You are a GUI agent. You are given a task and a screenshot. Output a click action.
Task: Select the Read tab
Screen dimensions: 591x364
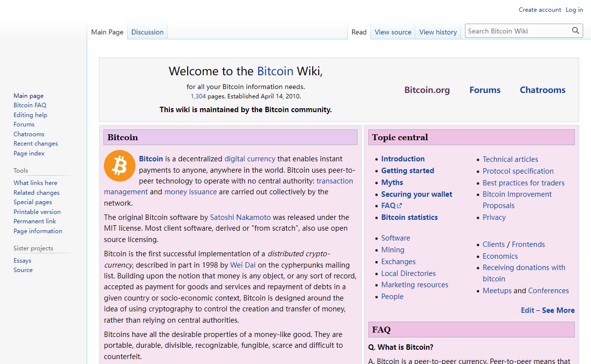pyautogui.click(x=359, y=32)
